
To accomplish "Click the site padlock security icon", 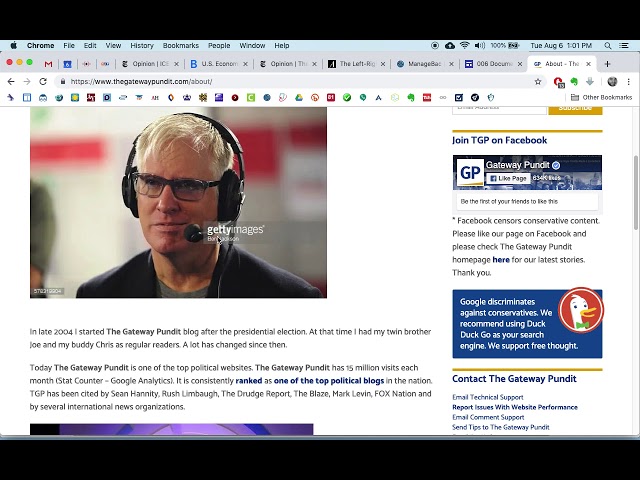I will point(62,82).
